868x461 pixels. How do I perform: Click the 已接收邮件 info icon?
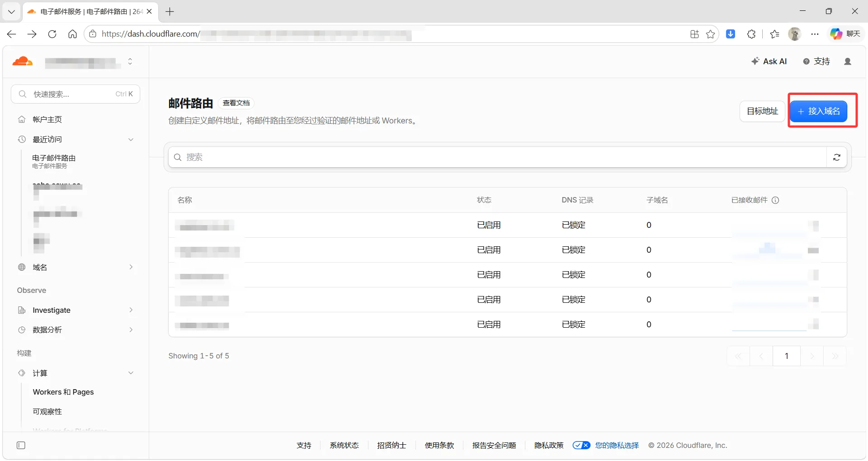775,200
